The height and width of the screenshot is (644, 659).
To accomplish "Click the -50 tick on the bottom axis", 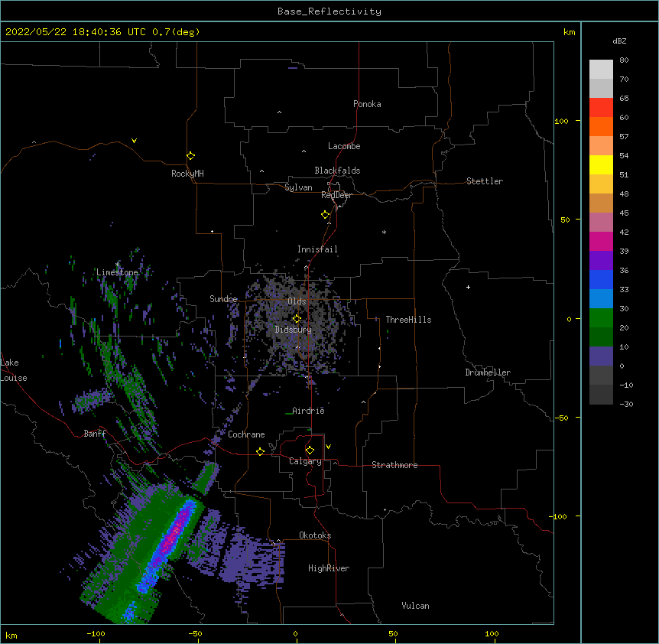I will (195, 633).
